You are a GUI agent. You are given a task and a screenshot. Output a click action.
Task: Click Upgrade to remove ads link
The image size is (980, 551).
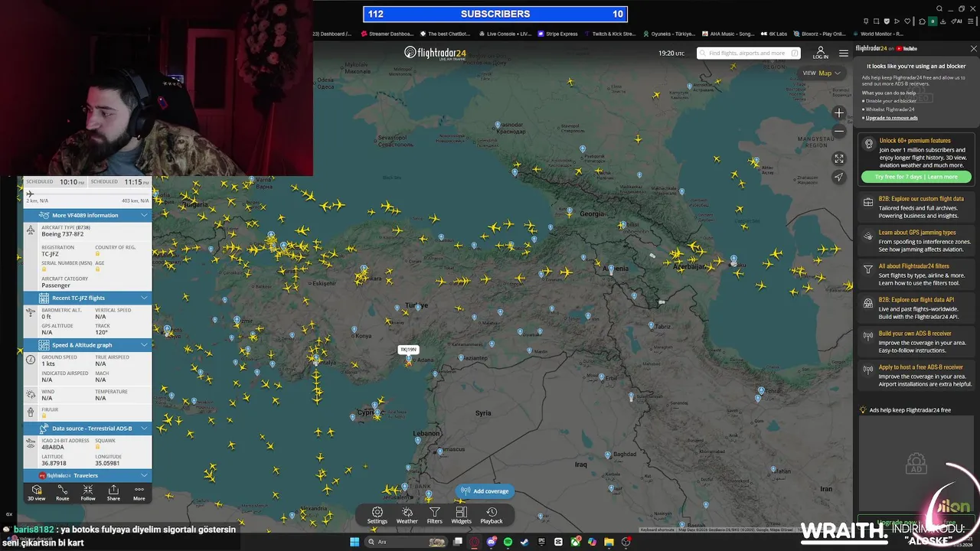(891, 118)
